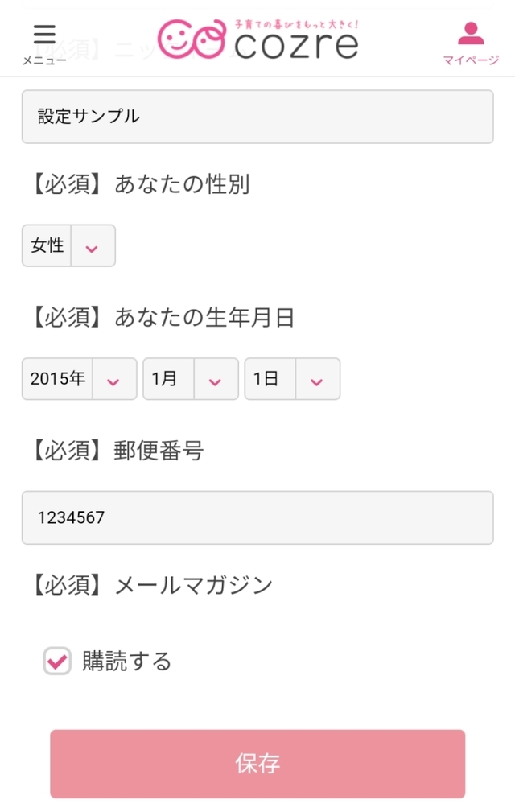Click the postal code field 1234567
Viewport: 515px width, 812px height.
(257, 517)
